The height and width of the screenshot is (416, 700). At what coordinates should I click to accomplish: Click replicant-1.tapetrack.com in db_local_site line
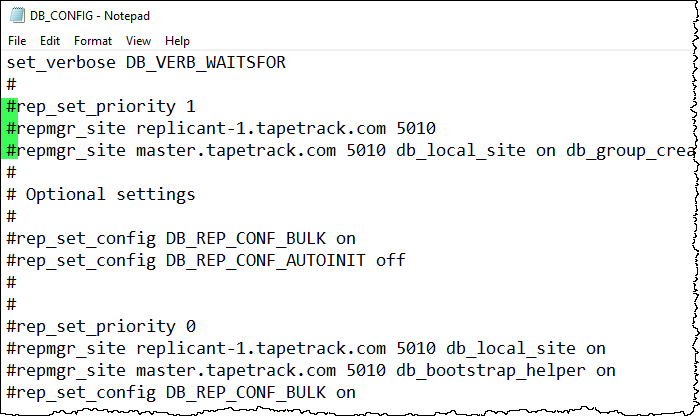coord(261,348)
